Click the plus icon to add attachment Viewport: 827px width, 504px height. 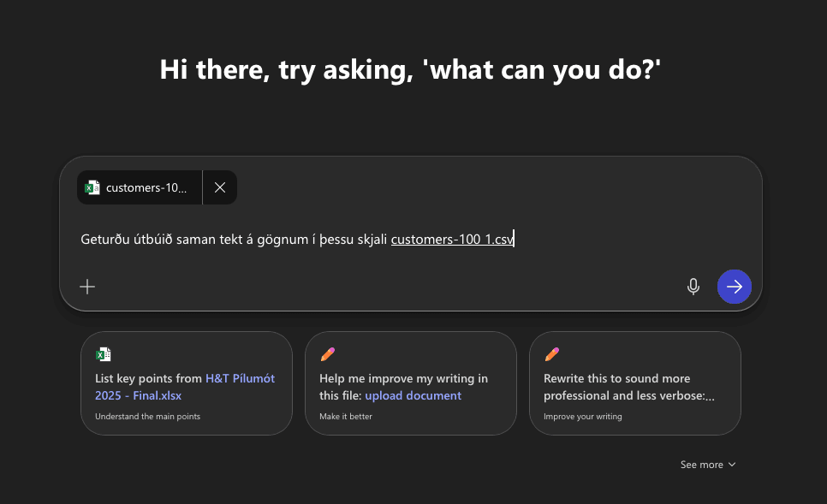pos(87,286)
